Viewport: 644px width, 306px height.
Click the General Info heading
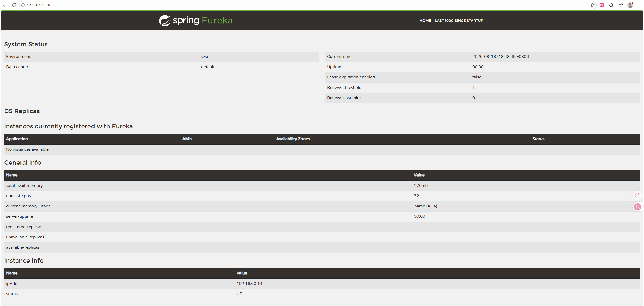(x=22, y=163)
